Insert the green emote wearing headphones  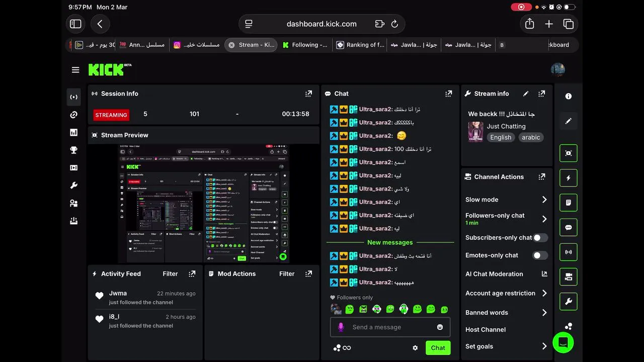tap(404, 309)
